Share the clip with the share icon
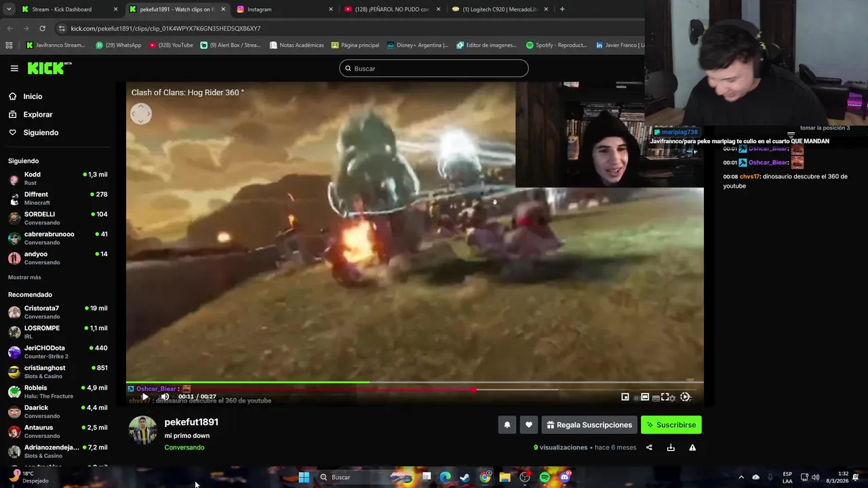This screenshot has width=868, height=488. [x=649, y=447]
